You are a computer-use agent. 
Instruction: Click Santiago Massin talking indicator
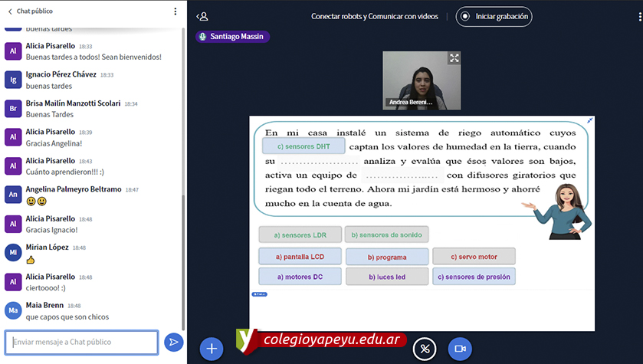pyautogui.click(x=233, y=36)
